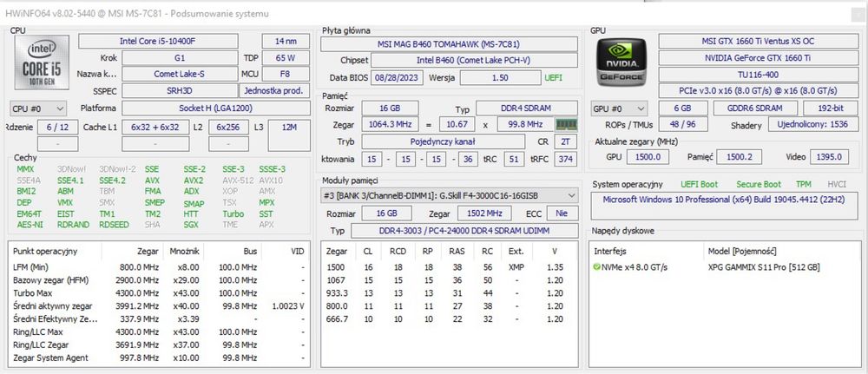Click the MSI MAG B460 TOMAHAWK motherboard field

pos(449,44)
